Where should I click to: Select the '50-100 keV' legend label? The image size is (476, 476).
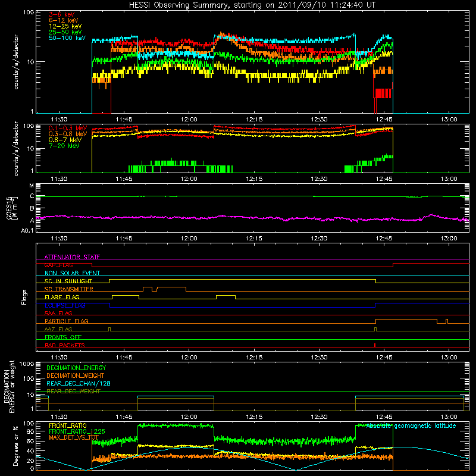pos(67,38)
